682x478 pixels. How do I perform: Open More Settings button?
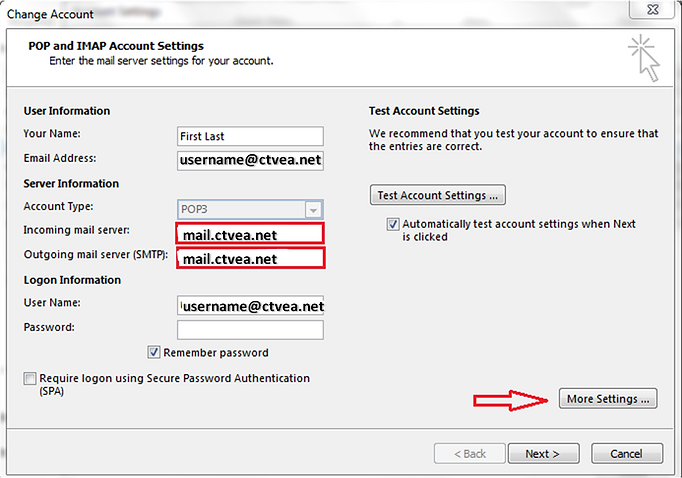tap(608, 399)
